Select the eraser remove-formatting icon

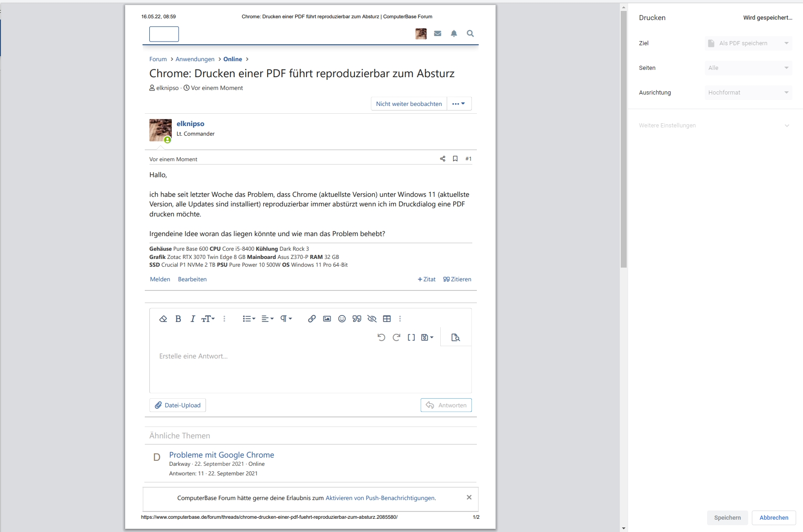[x=163, y=319]
